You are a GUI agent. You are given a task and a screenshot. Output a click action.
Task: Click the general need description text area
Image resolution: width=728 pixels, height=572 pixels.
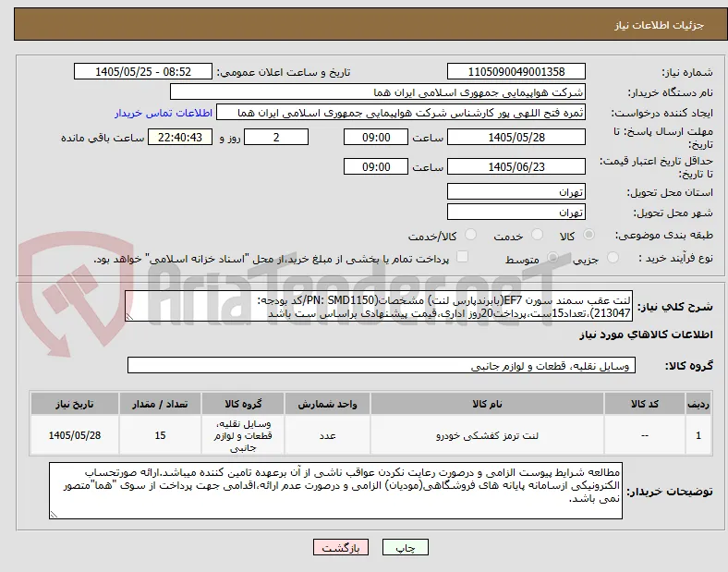coord(379,307)
